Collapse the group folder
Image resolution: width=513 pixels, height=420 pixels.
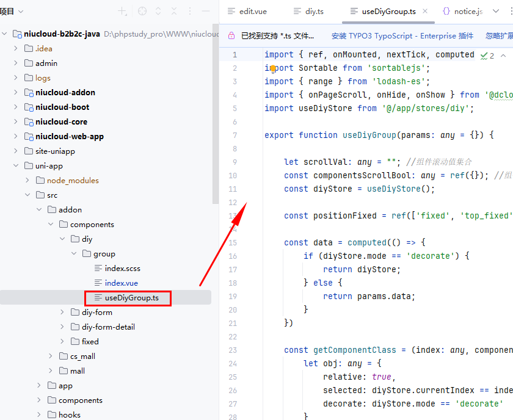74,253
